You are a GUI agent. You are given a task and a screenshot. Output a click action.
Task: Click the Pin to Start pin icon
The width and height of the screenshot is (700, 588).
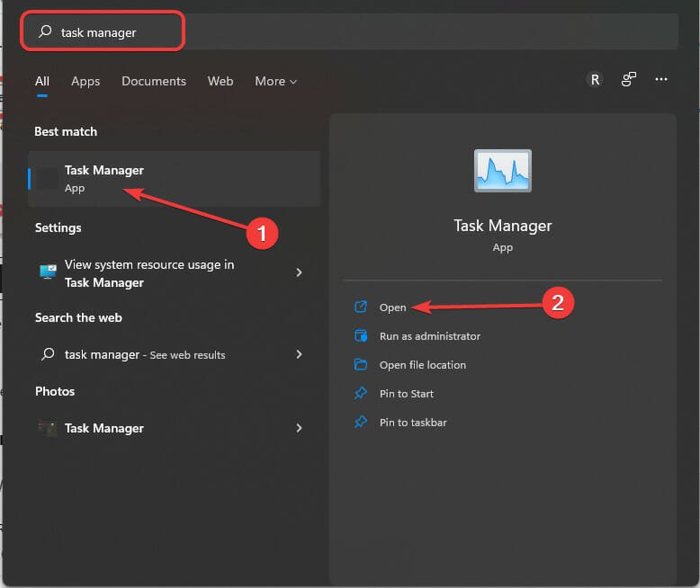pos(361,394)
